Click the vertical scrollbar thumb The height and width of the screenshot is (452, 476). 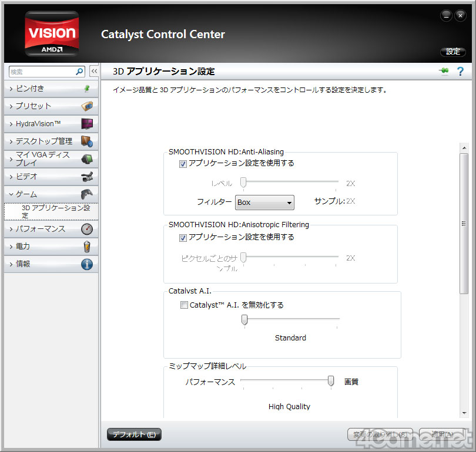[x=464, y=224]
